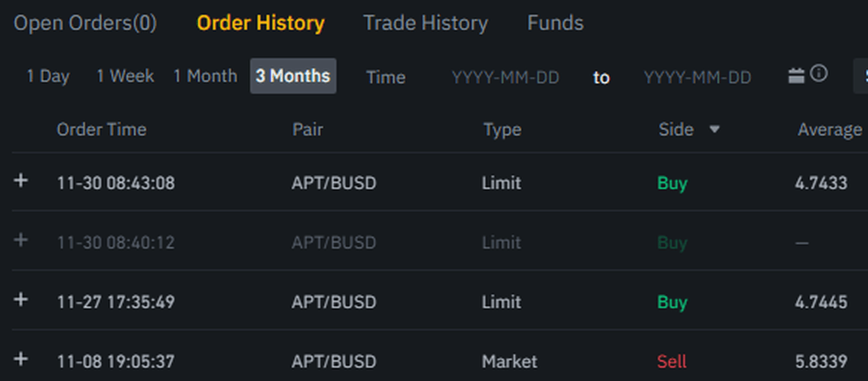
Task: Expand the 11-30 08:43:08 order row
Action: (21, 180)
